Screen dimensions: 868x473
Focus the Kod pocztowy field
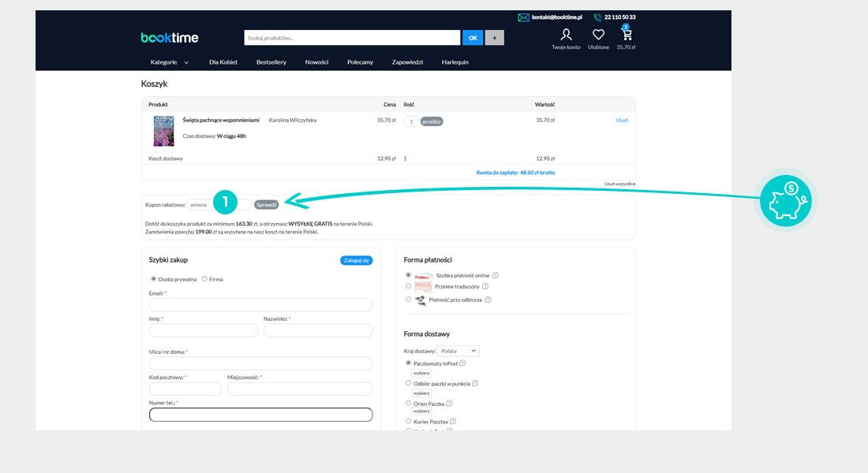(x=185, y=389)
